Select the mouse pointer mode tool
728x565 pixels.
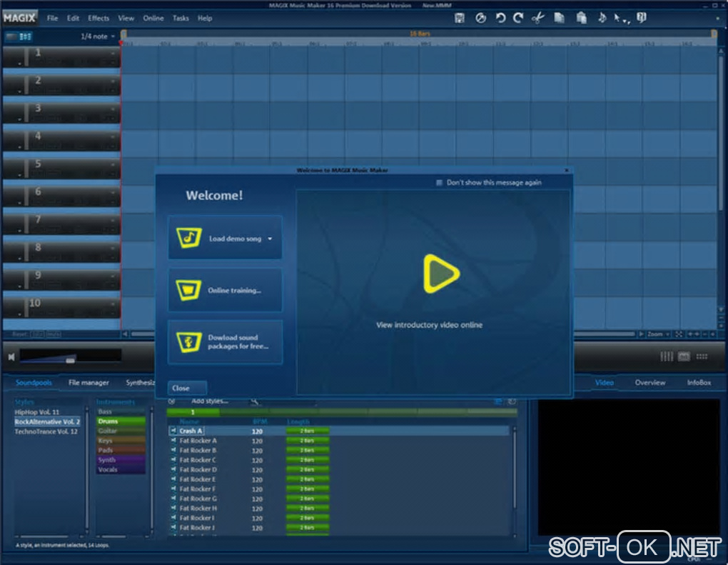point(617,18)
